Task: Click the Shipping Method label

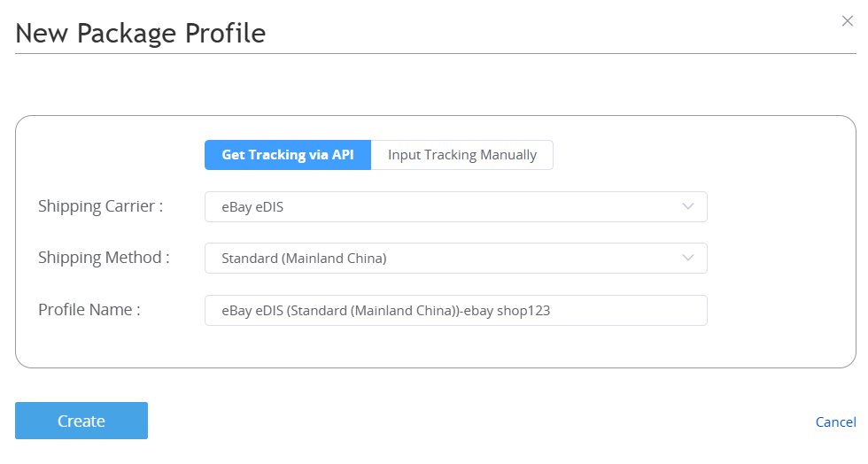Action: [x=104, y=258]
